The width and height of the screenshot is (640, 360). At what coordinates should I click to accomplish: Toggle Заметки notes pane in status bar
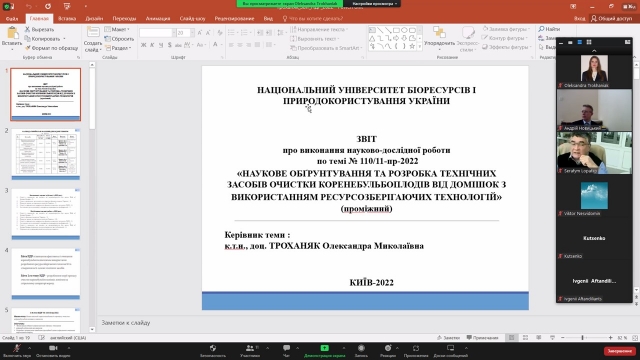pyautogui.click(x=448, y=338)
